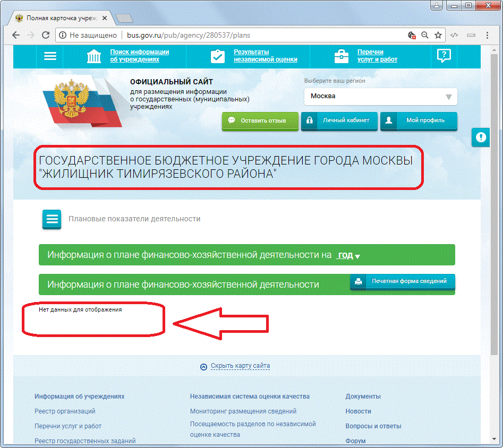
Task: Click the code brackets extension icon
Action: [454, 35]
